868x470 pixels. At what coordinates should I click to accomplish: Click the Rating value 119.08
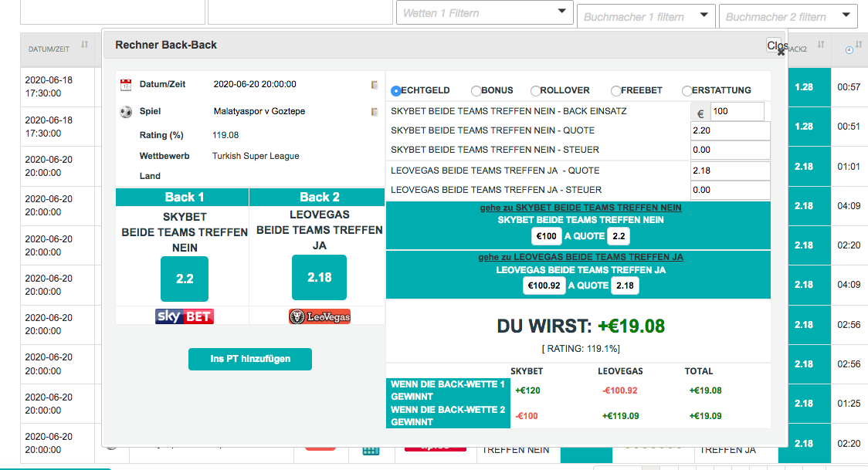tap(225, 135)
